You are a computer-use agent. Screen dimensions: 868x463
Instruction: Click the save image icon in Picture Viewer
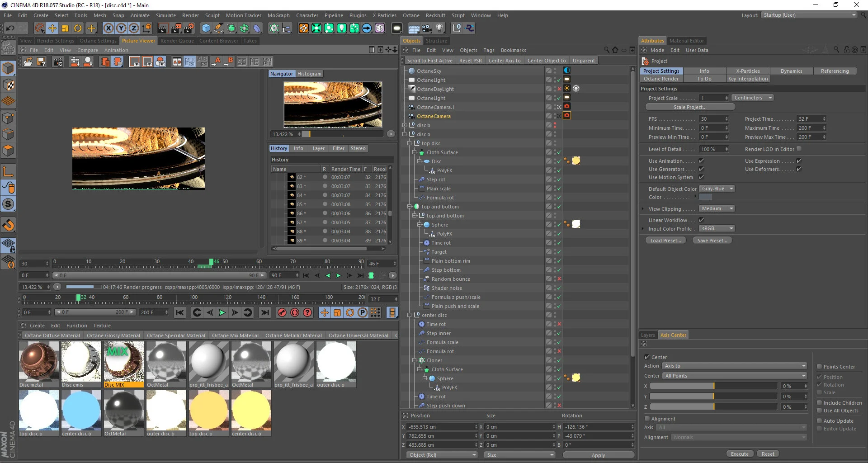coord(41,62)
